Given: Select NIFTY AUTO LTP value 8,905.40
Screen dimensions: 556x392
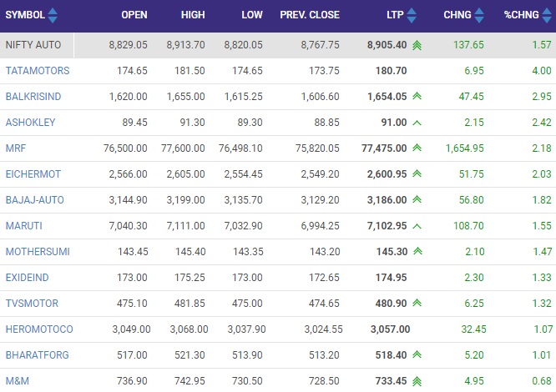Looking at the screenshot, I should point(387,44).
